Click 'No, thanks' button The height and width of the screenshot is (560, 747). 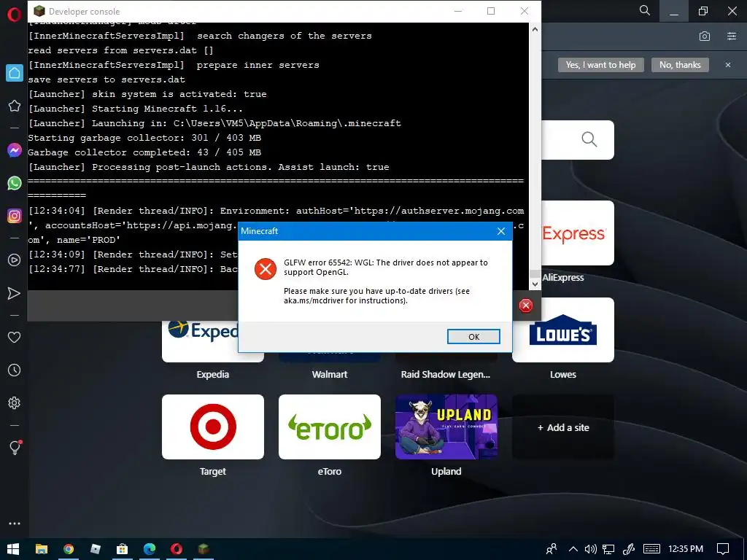[680, 65]
